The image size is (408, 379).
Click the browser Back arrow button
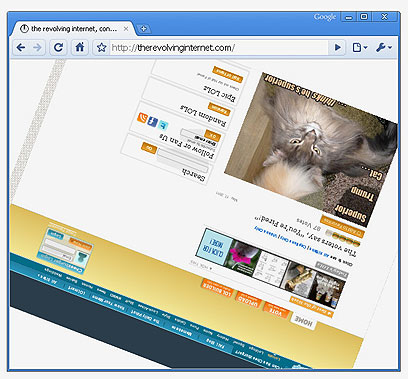[x=21, y=48]
